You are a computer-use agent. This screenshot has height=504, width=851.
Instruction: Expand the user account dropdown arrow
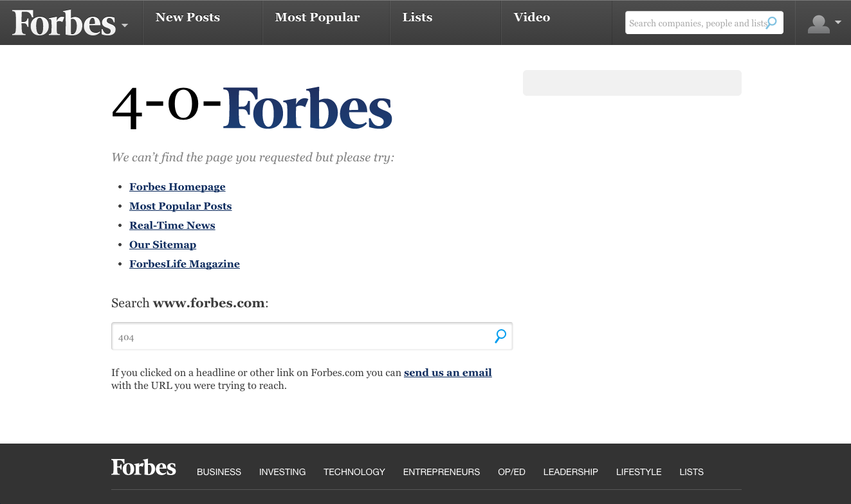838,22
